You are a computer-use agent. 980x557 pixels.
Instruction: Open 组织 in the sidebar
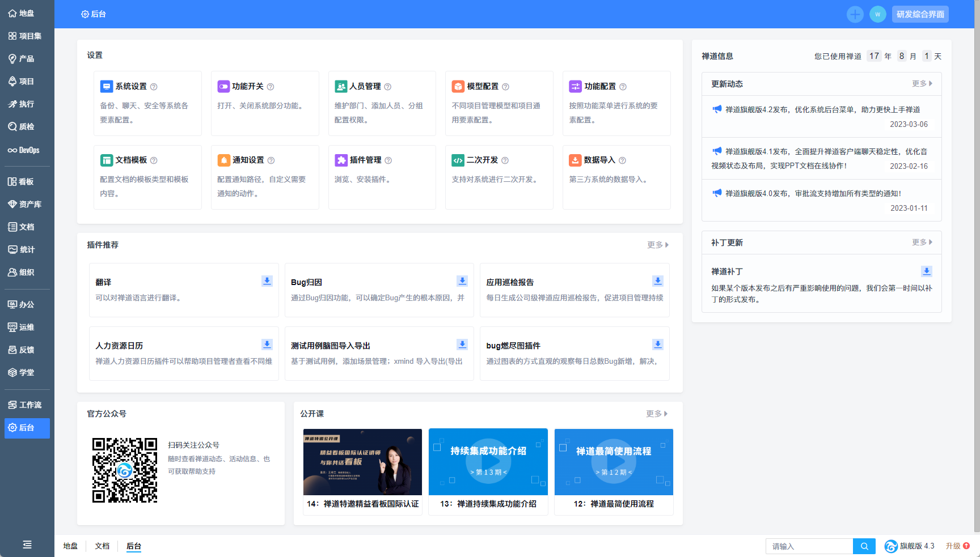pyautogui.click(x=27, y=272)
